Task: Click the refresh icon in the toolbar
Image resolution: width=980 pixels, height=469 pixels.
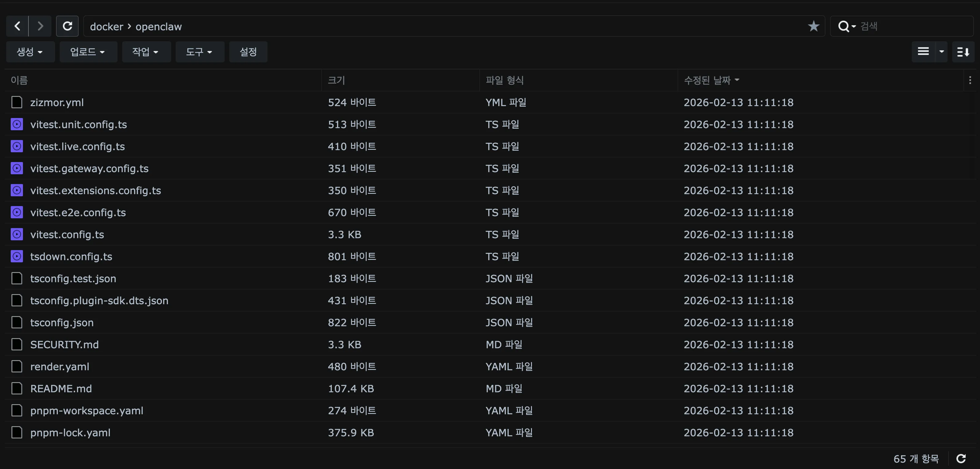Action: pyautogui.click(x=67, y=26)
